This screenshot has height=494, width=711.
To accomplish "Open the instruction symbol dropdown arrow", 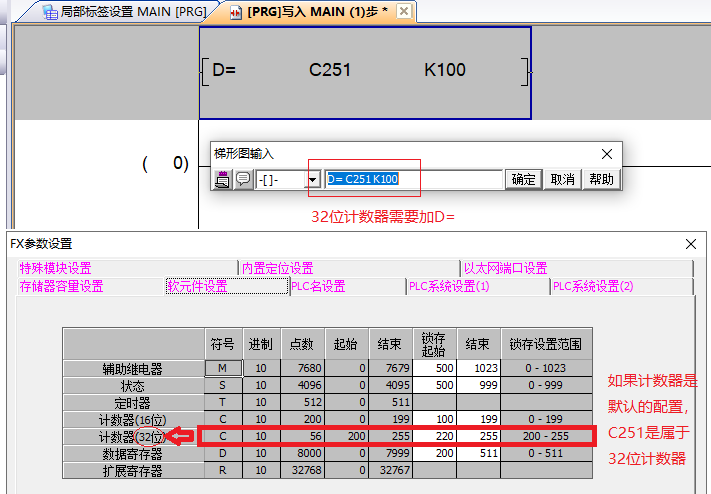I will [x=313, y=179].
